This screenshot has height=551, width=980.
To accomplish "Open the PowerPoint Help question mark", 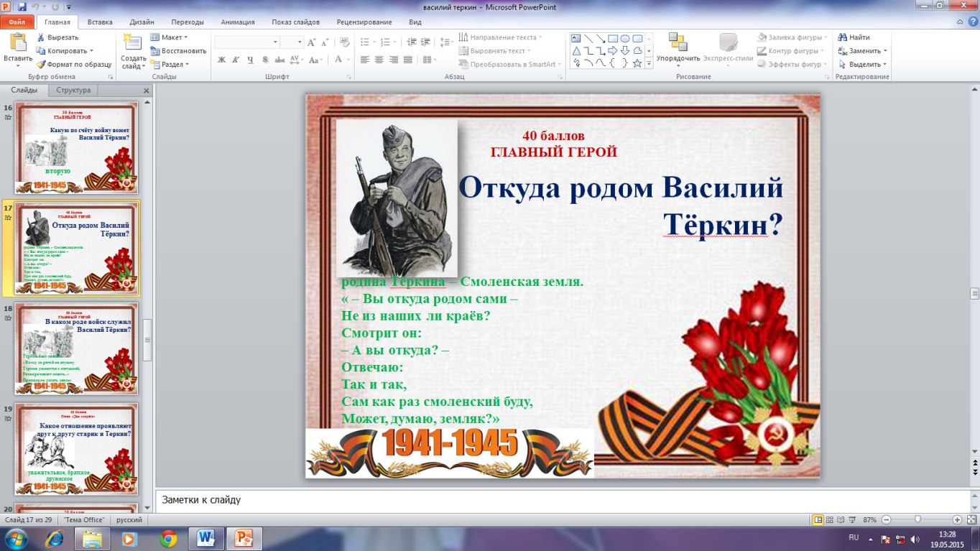I will click(972, 22).
